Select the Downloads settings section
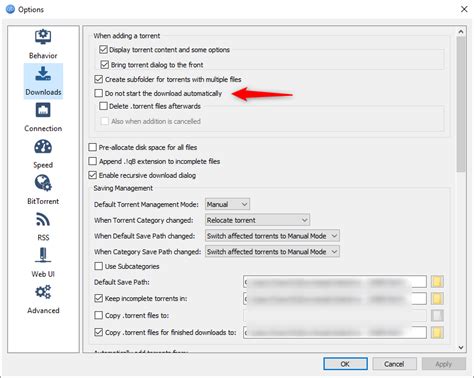474x378 pixels. (x=43, y=81)
